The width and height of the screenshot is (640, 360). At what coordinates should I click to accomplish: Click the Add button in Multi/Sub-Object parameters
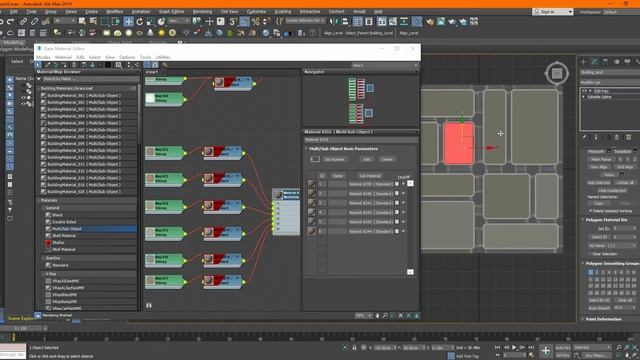click(x=366, y=159)
